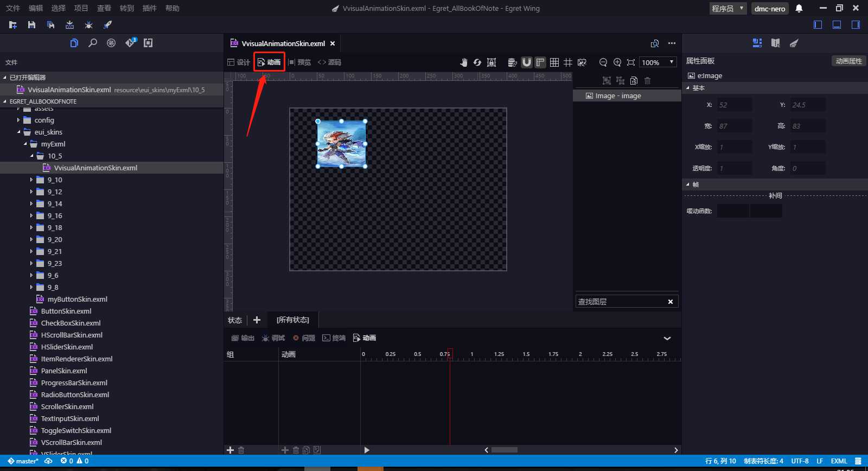Switch to the 问题 panel tab
The image size is (868, 471).
click(x=304, y=338)
